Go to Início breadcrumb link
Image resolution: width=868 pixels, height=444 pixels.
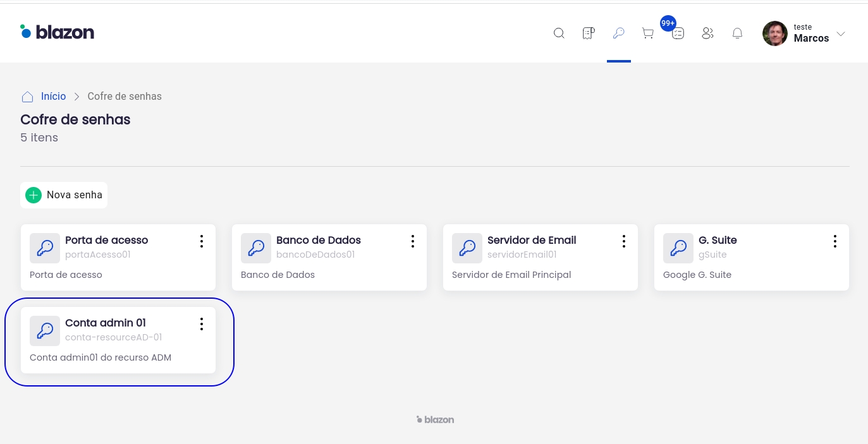[53, 97]
